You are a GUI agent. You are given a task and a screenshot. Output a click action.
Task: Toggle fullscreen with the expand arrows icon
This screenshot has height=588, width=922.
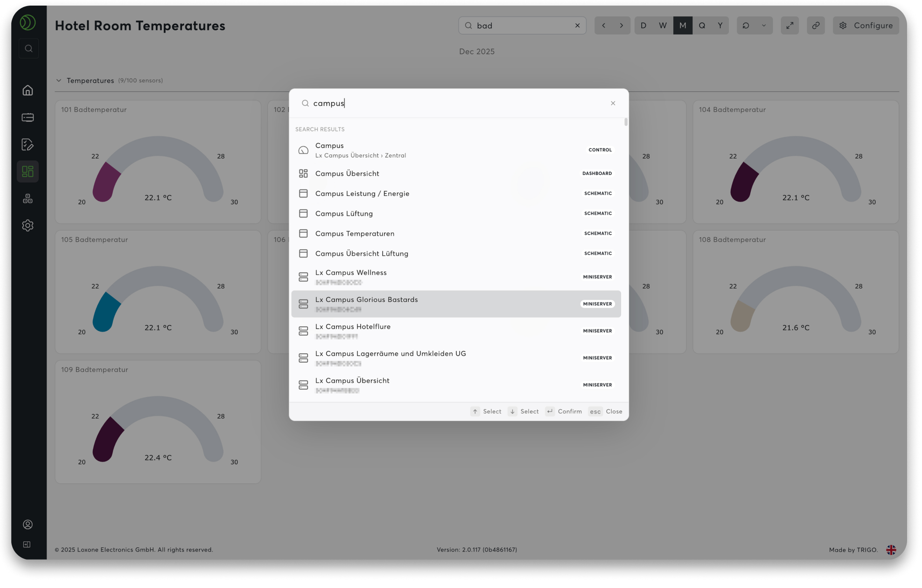(x=790, y=26)
